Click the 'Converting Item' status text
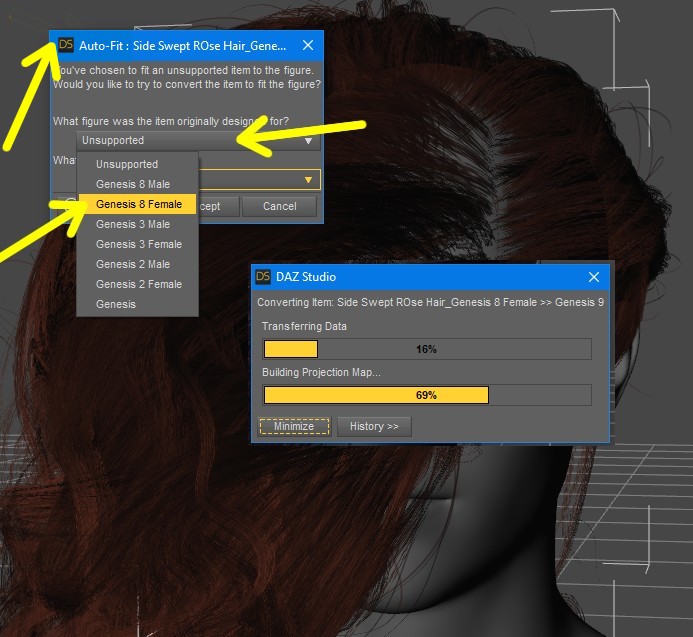 click(x=430, y=302)
